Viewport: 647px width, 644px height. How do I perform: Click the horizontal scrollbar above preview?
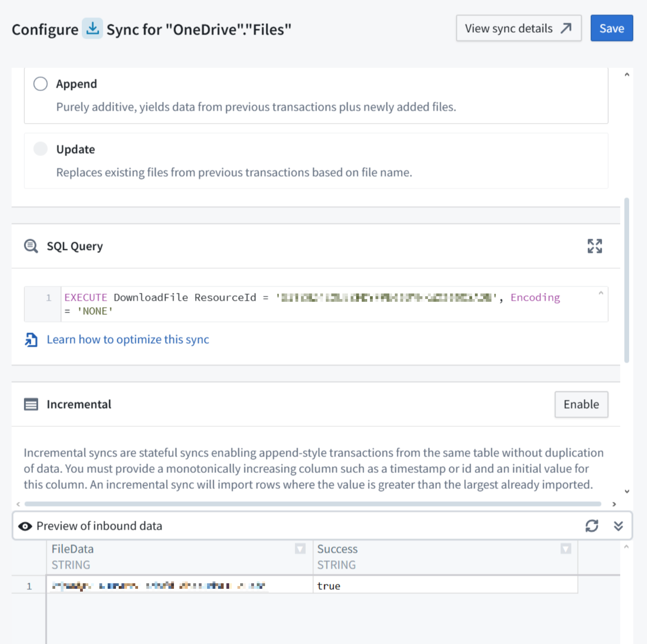pyautogui.click(x=313, y=504)
